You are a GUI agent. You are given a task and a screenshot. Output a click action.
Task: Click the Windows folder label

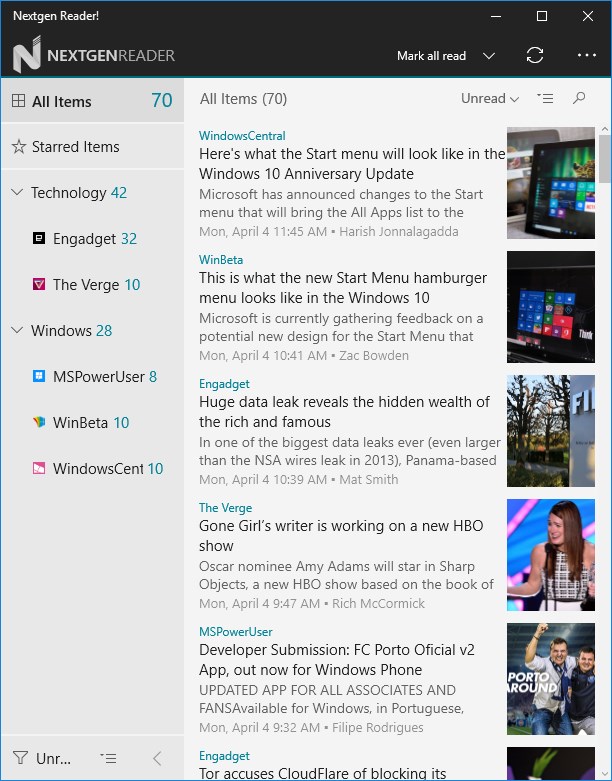pyautogui.click(x=61, y=330)
